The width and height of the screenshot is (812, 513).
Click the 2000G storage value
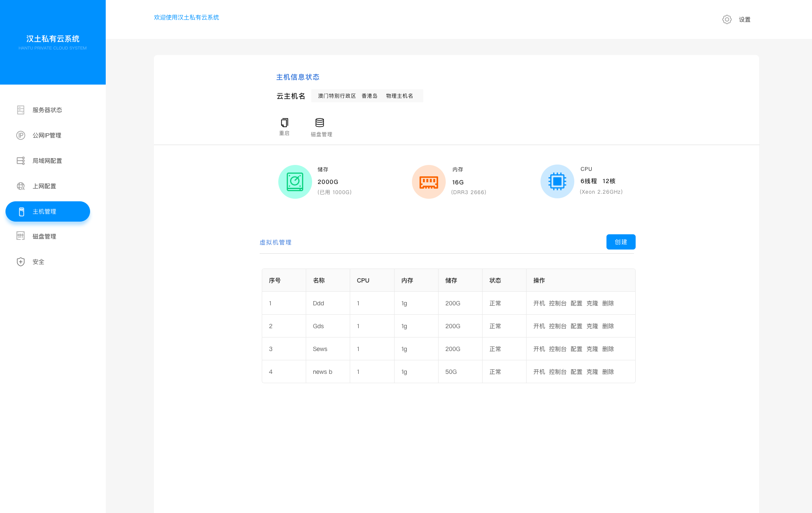click(x=328, y=182)
